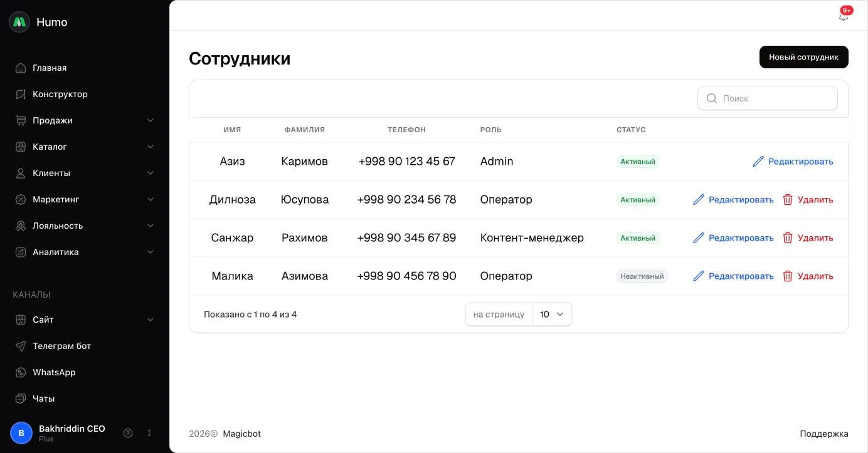Click the Конструктор sidebar icon
The width and height of the screenshot is (868, 453).
(x=21, y=94)
